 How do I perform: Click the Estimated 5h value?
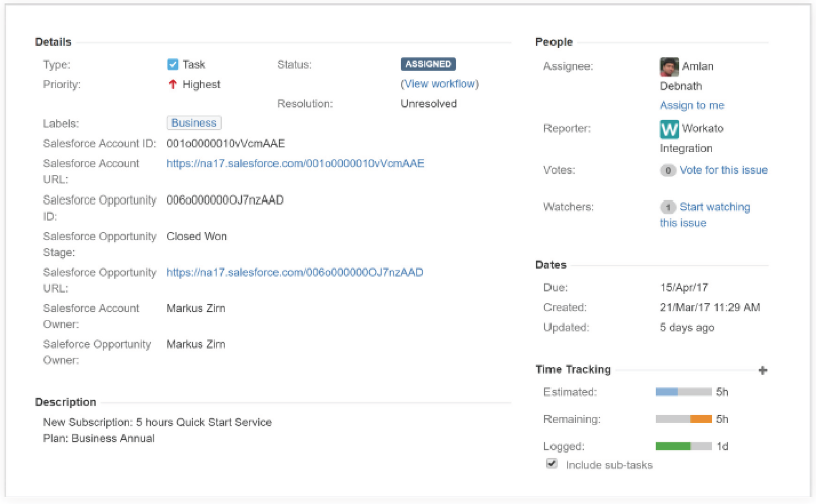722,392
